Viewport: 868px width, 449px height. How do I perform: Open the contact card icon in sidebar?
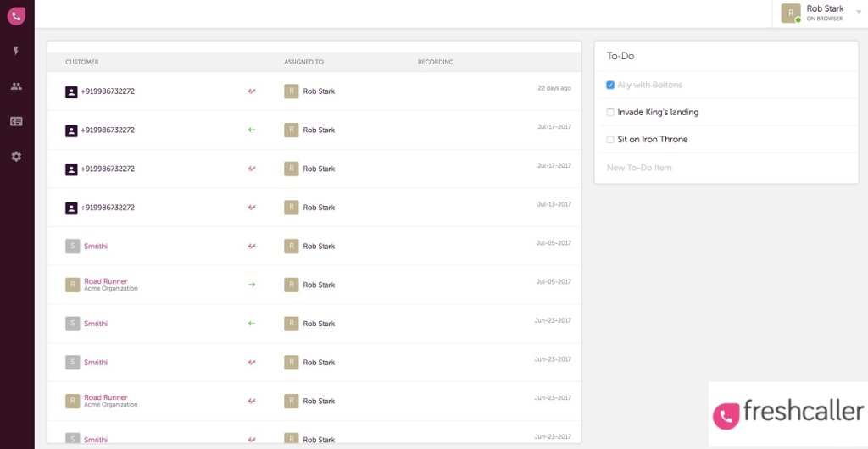[16, 121]
